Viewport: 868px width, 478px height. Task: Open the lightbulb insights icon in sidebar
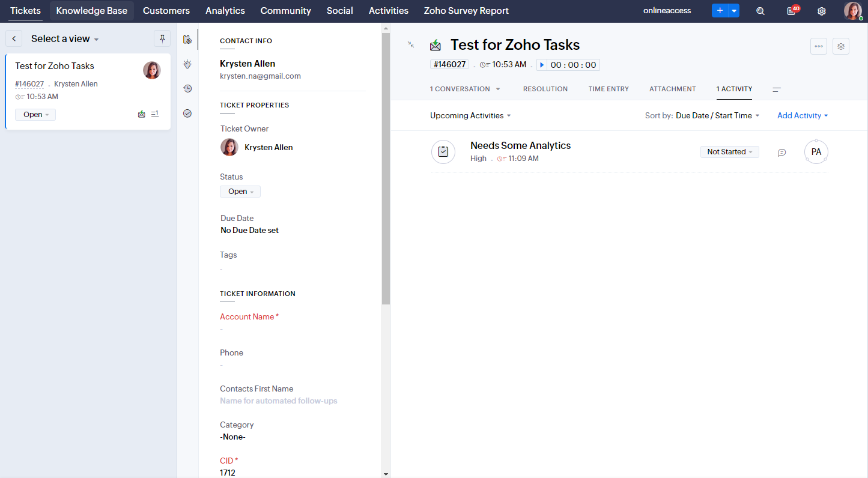[187, 64]
